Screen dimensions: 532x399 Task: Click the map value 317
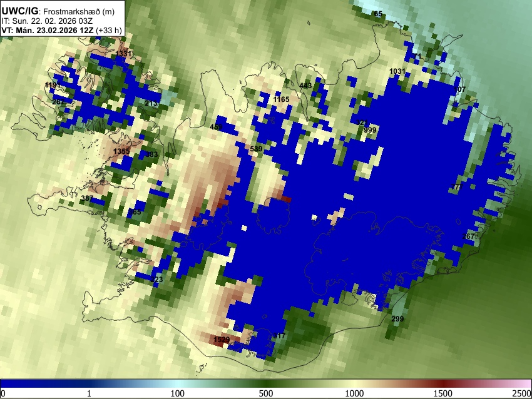[x=279, y=336]
